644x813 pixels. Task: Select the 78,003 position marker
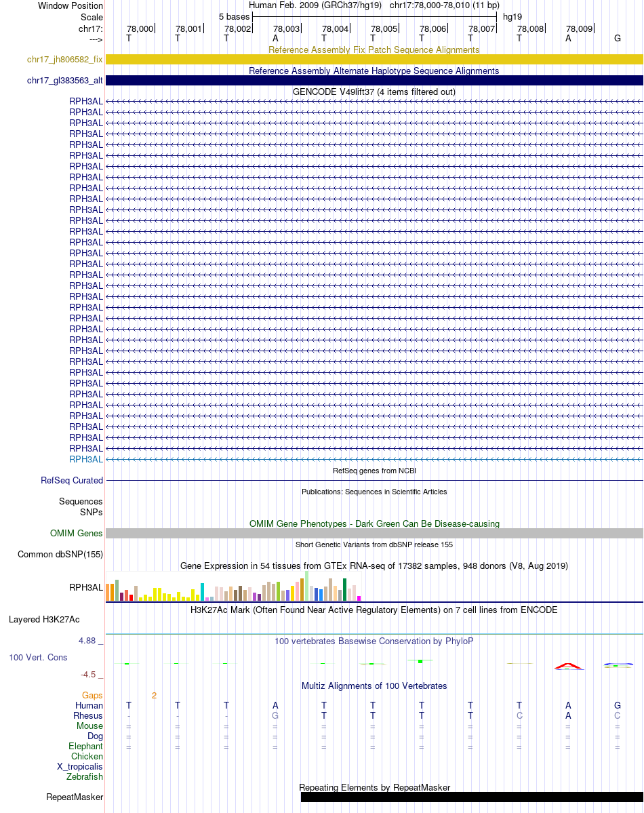point(286,28)
